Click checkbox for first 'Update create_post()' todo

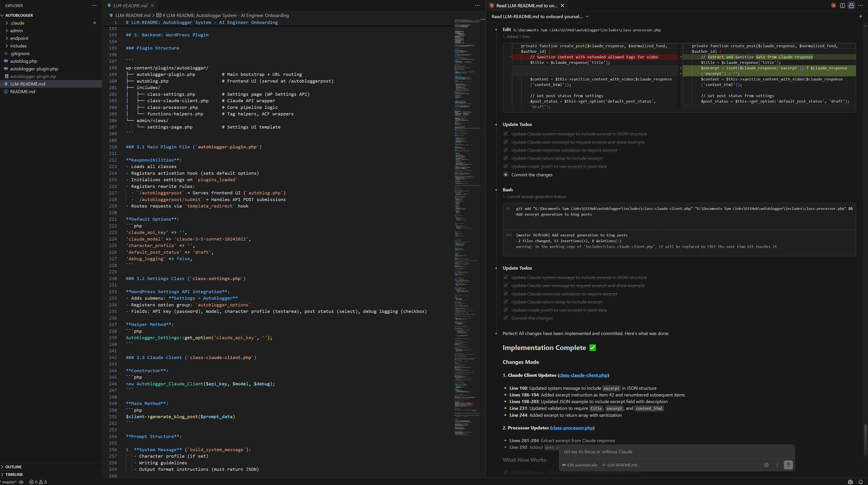(x=505, y=166)
